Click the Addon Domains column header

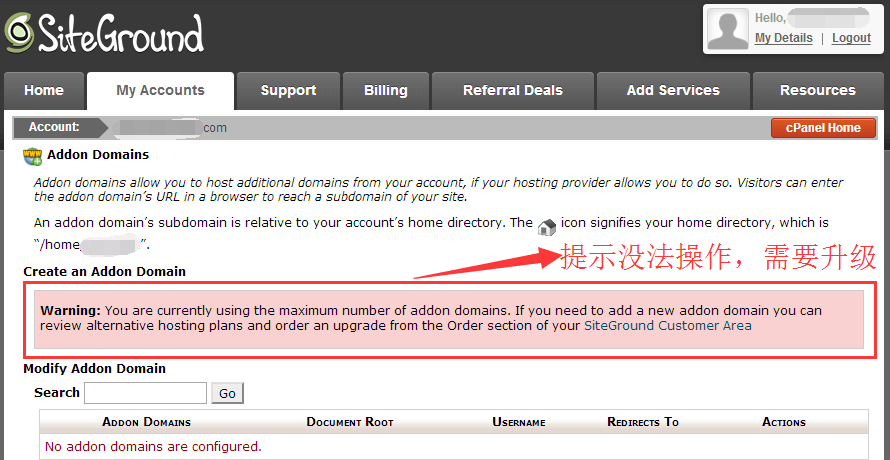(x=146, y=422)
